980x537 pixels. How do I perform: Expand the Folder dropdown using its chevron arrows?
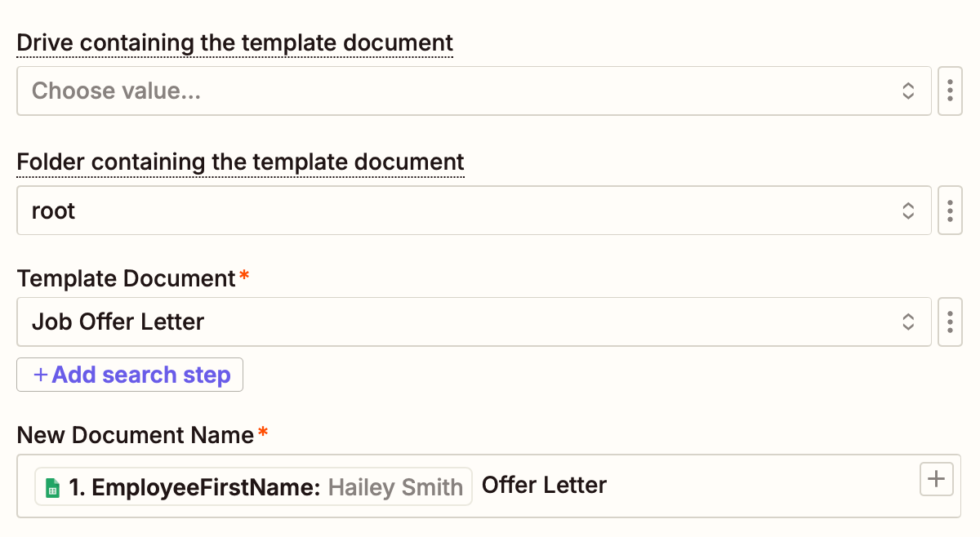pyautogui.click(x=908, y=211)
